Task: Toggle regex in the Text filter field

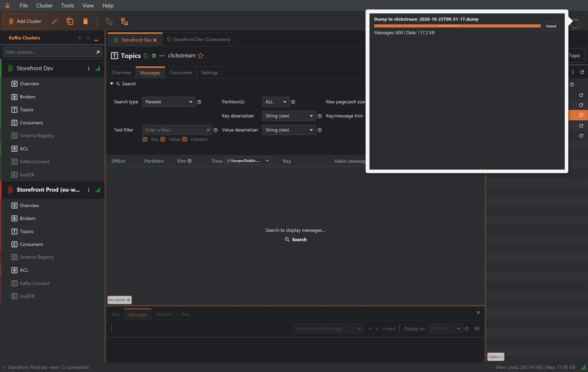Action: (x=208, y=130)
